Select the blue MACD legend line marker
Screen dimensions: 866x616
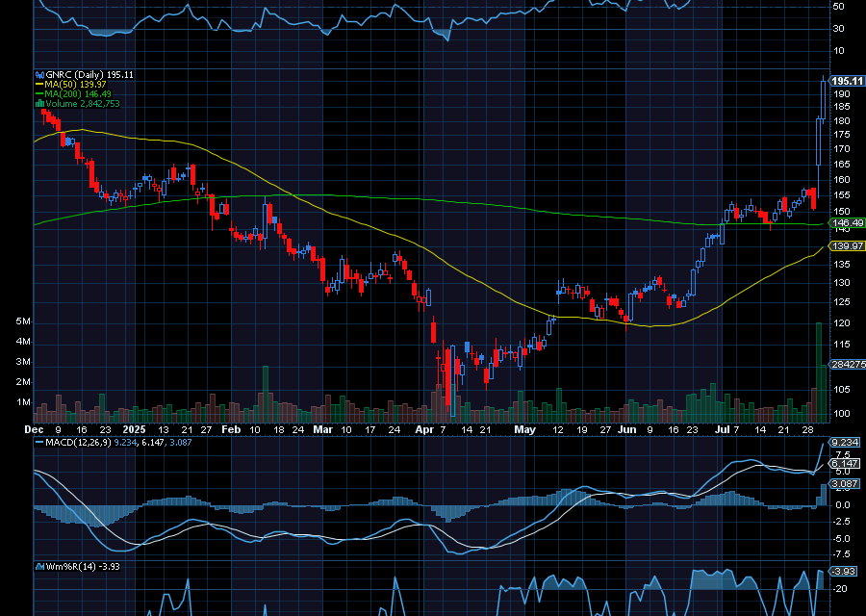39,443
